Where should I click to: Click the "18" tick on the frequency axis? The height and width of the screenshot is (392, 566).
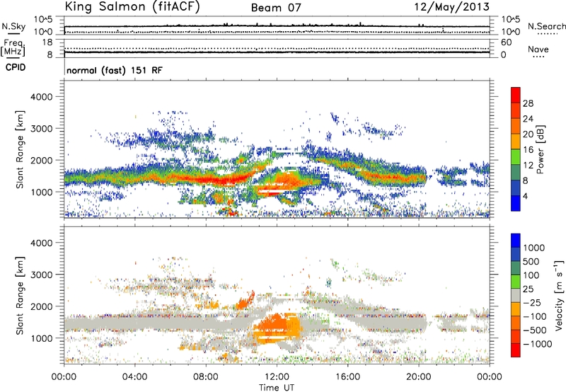tap(47, 42)
